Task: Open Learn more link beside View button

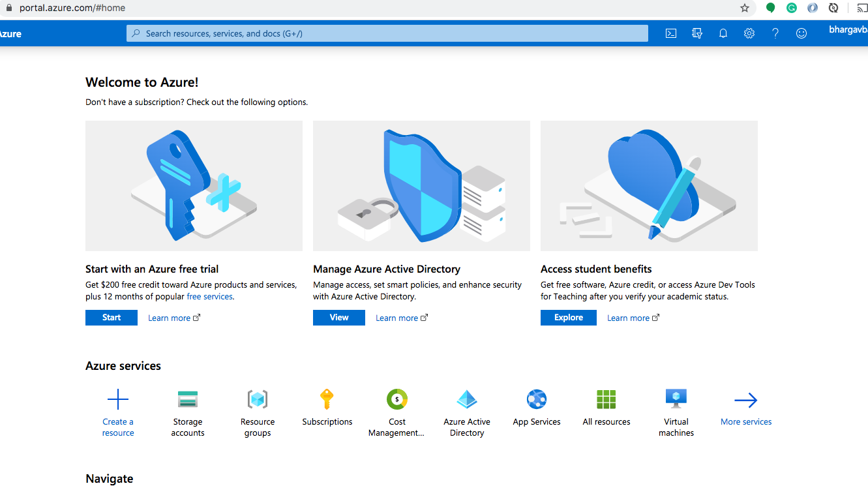Action: 402,318
